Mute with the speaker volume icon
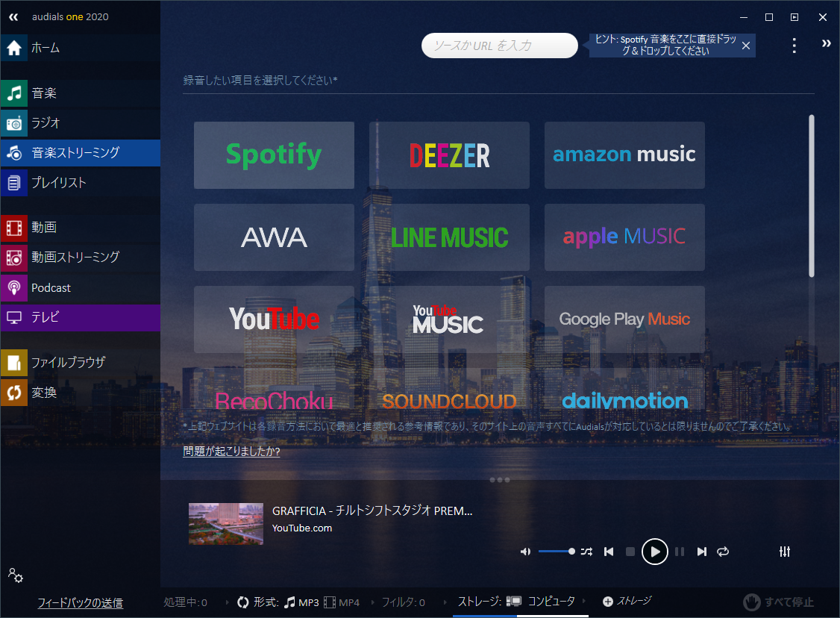 525,552
